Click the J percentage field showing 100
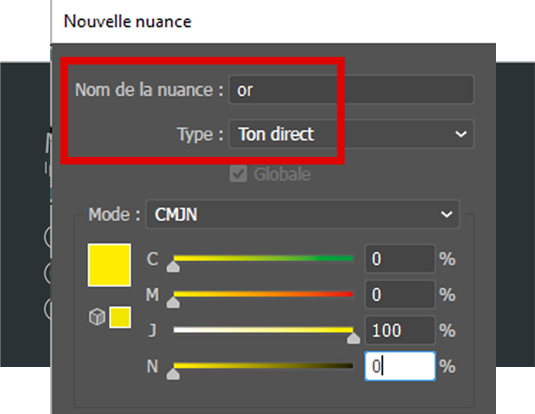Screen dimensions: 535x414 click(x=400, y=330)
